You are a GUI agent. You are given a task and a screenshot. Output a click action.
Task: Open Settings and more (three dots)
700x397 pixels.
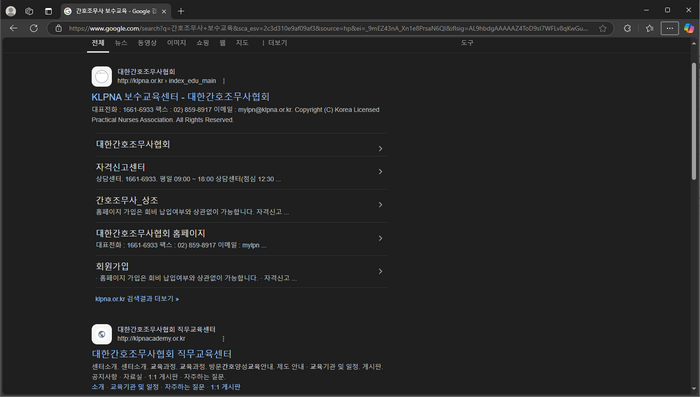click(x=670, y=28)
